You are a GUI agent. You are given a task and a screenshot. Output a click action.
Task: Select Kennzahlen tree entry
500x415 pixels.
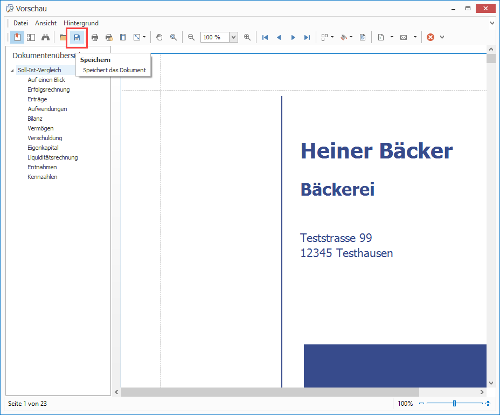[42, 177]
